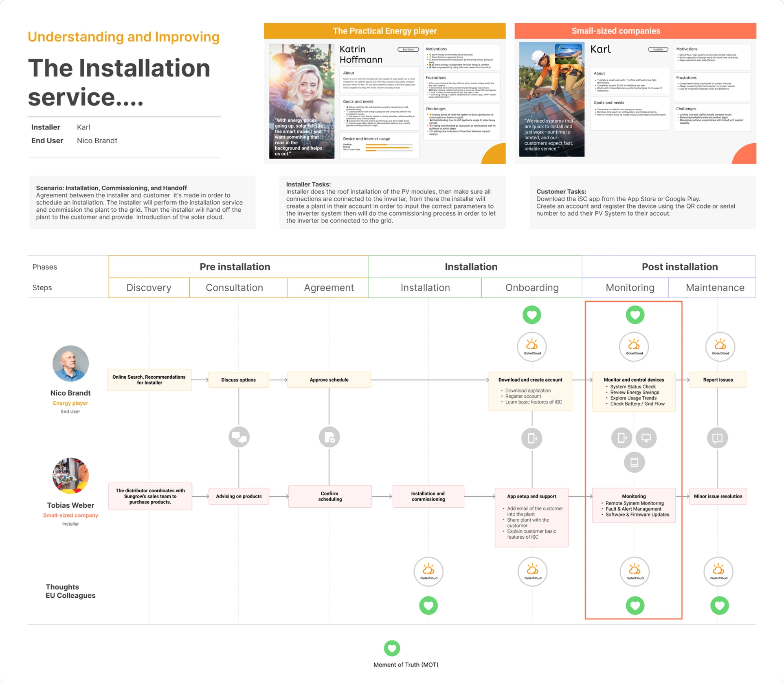Select the Maintenance step

pos(712,288)
